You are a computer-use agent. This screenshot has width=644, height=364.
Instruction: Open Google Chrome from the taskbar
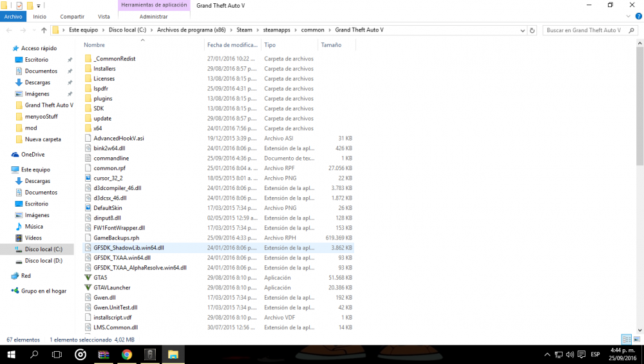pos(127,354)
